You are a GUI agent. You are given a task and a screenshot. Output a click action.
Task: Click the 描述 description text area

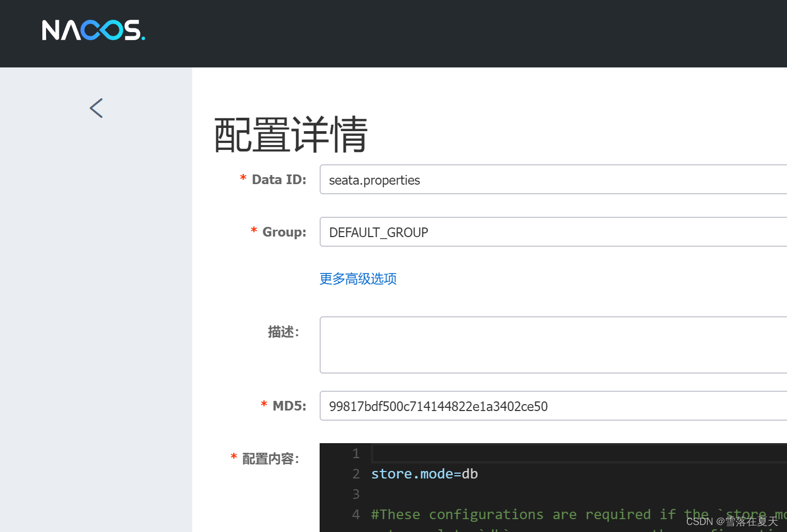[553, 345]
